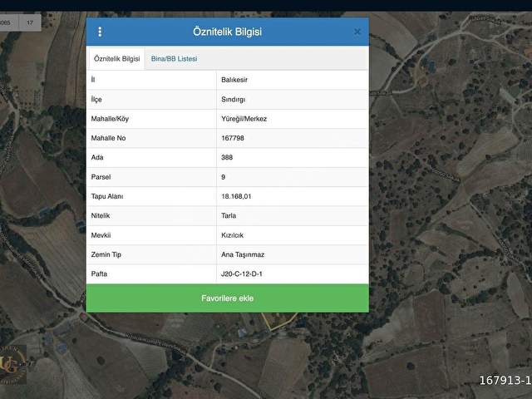Click the İl row label

pyautogui.click(x=93, y=80)
